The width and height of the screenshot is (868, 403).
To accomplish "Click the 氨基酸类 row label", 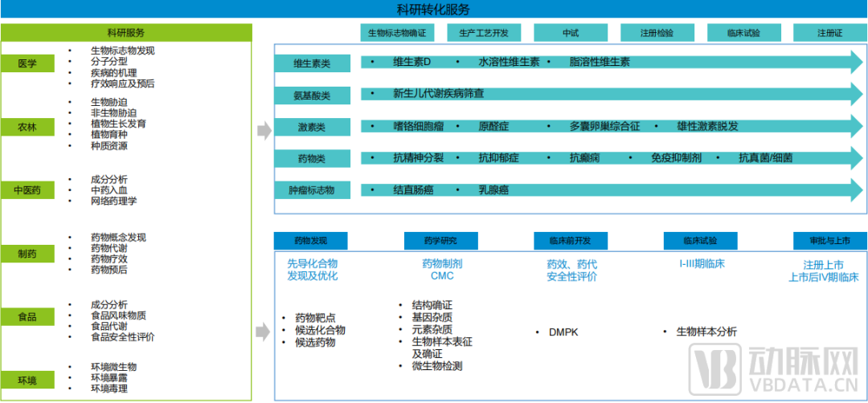I will (312, 96).
